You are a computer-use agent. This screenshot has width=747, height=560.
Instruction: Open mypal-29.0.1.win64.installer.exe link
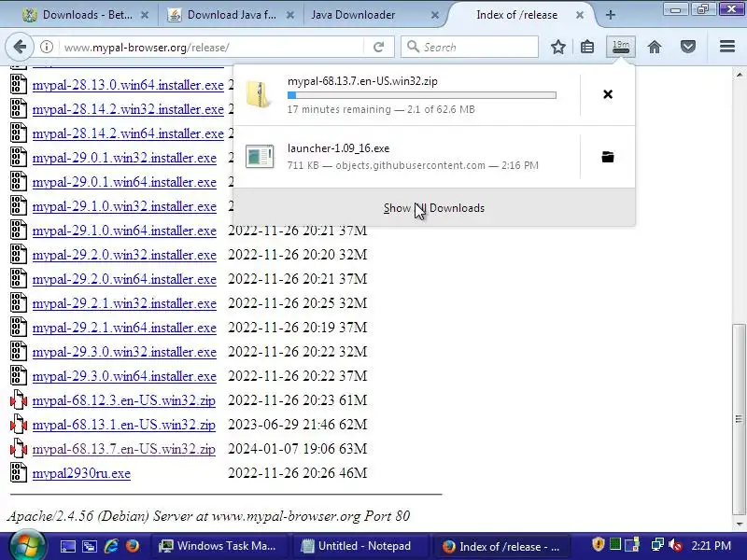124,182
